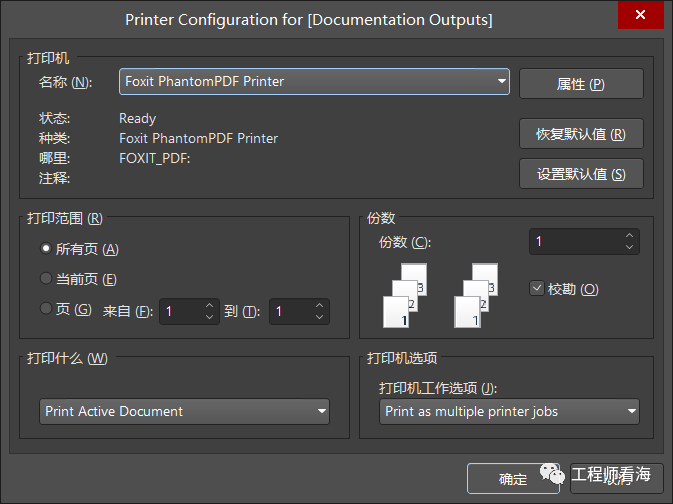Click the 恢复默认值 (restore defaults) button

click(x=581, y=134)
